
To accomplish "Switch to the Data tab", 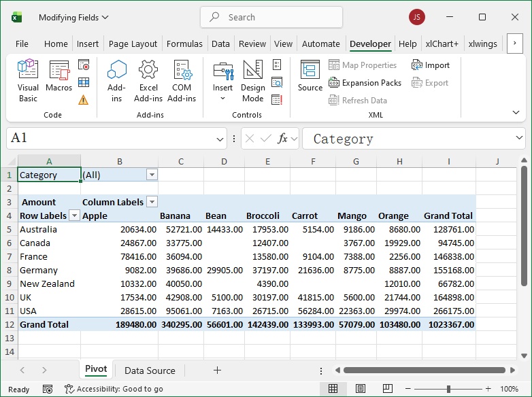I will click(220, 44).
